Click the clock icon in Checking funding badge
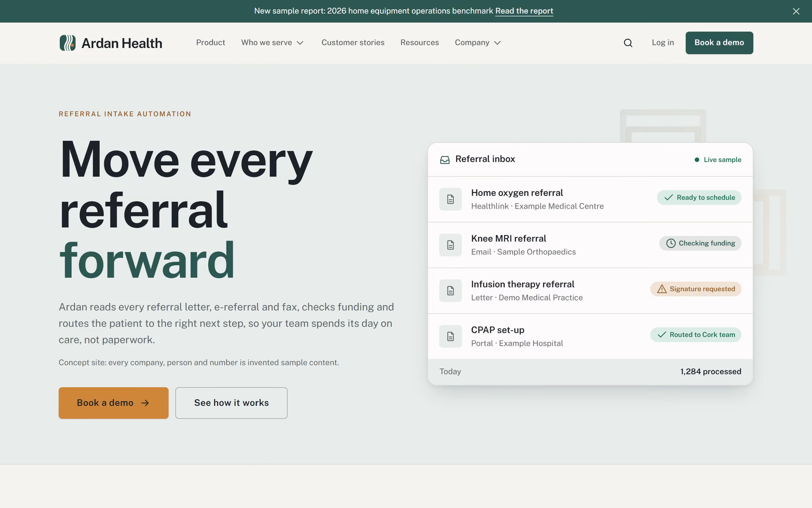812x508 pixels. (671, 243)
